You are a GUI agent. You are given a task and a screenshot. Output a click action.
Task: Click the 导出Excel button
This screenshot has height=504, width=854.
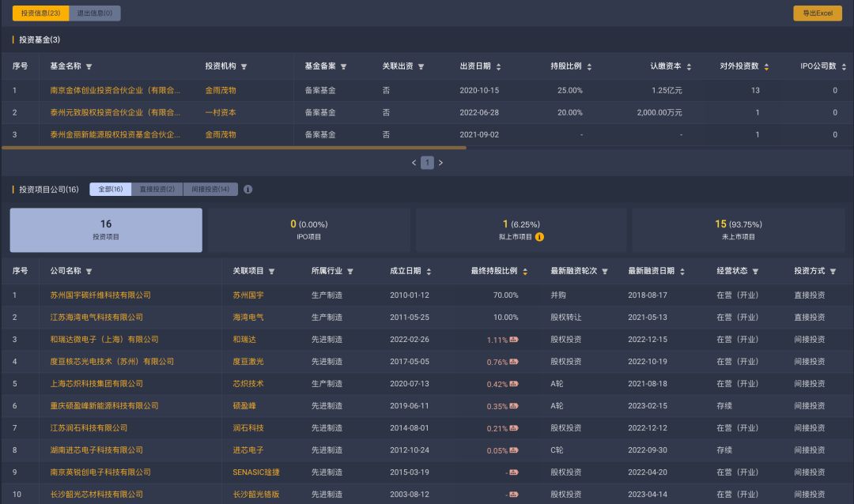(x=816, y=13)
